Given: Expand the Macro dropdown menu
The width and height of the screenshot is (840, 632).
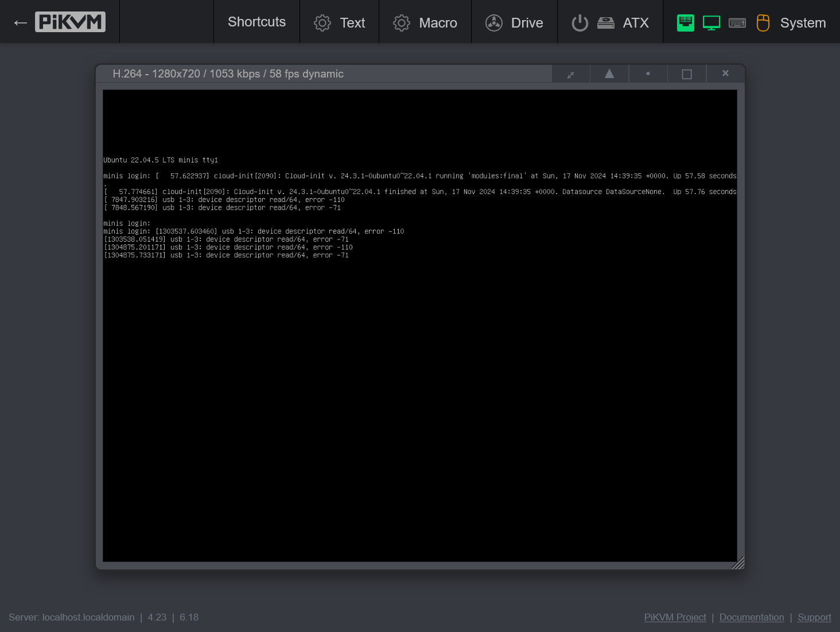Looking at the screenshot, I should (x=425, y=23).
